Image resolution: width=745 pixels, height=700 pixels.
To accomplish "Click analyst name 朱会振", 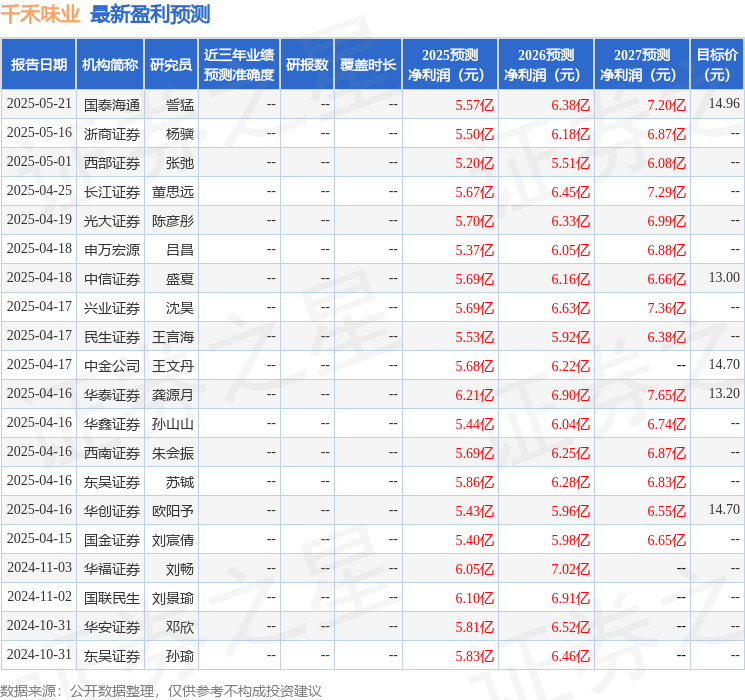I will click(x=173, y=453).
